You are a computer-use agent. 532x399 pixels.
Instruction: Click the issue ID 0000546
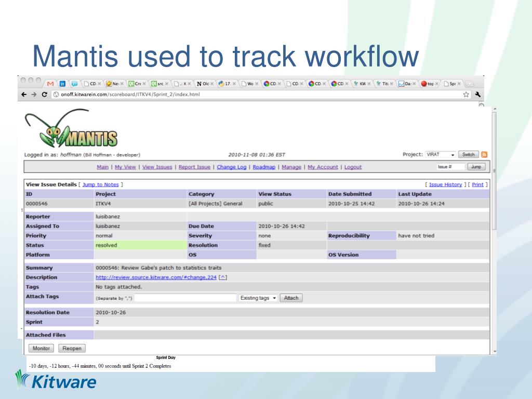[37, 204]
